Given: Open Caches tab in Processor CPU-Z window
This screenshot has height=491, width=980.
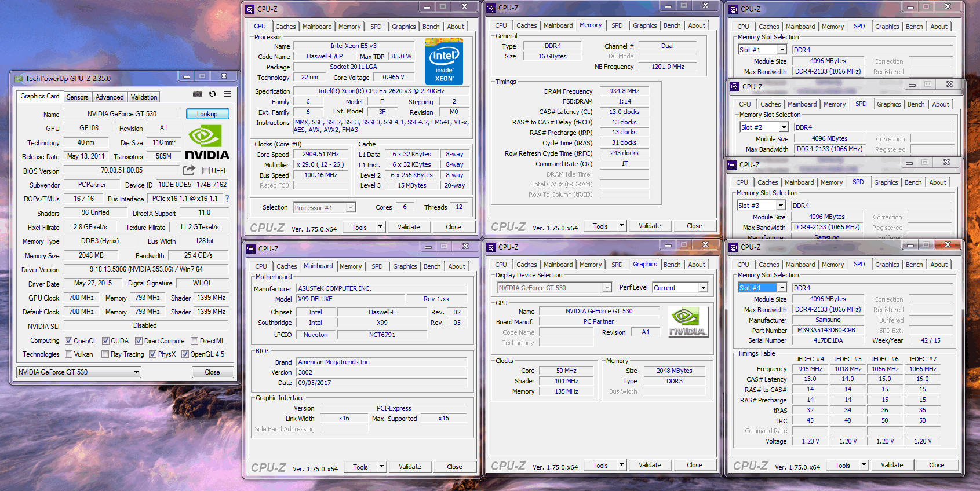Looking at the screenshot, I should 286,27.
